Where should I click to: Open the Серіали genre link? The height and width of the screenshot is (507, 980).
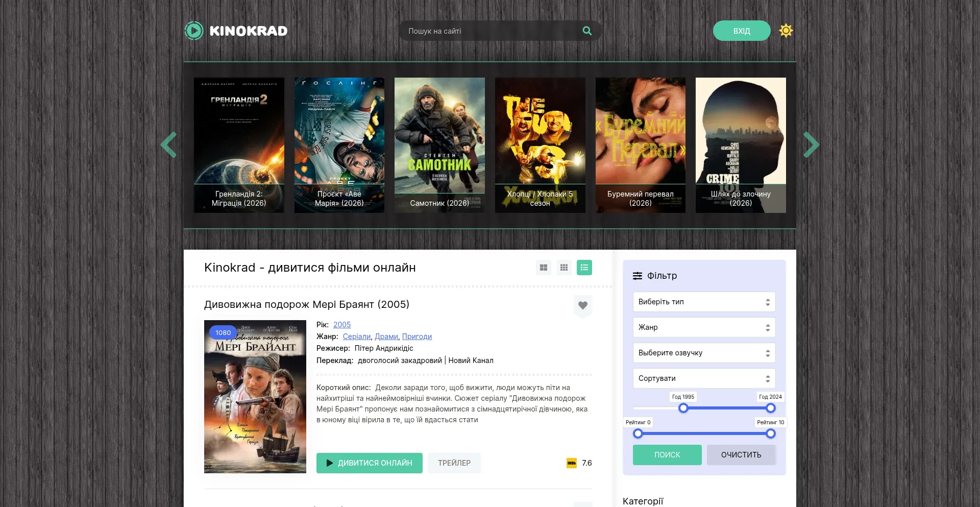click(x=357, y=336)
